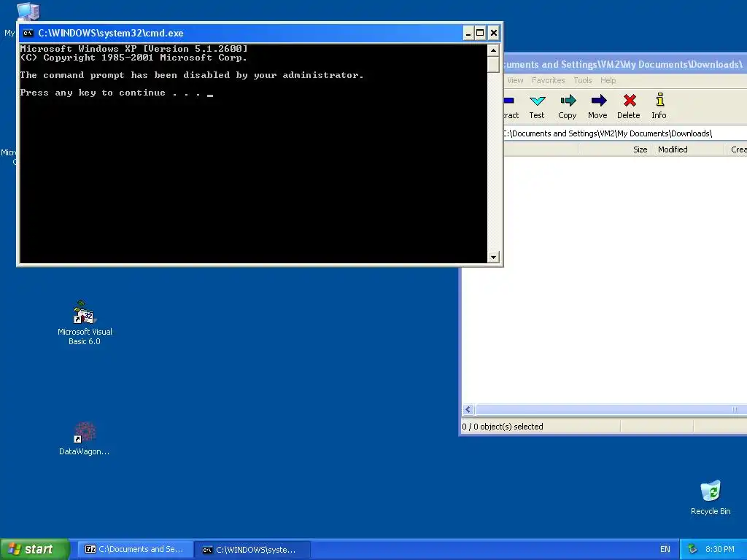Viewport: 747px width, 560px height.
Task: Close the cmd.exe window
Action: [x=494, y=33]
